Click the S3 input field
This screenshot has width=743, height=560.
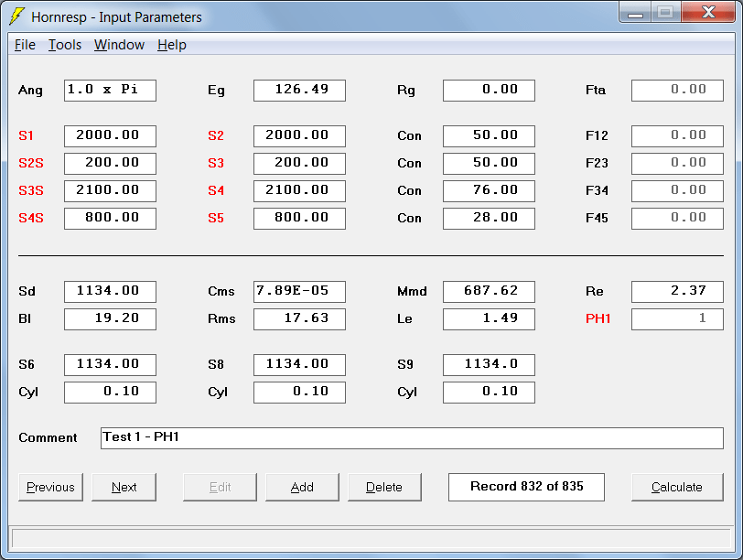pos(299,164)
